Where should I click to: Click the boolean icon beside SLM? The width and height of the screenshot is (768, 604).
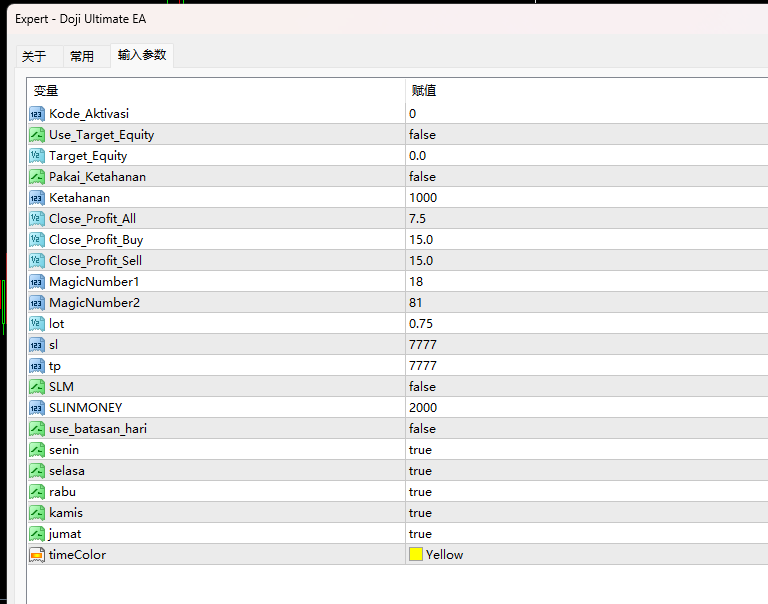[x=37, y=387]
